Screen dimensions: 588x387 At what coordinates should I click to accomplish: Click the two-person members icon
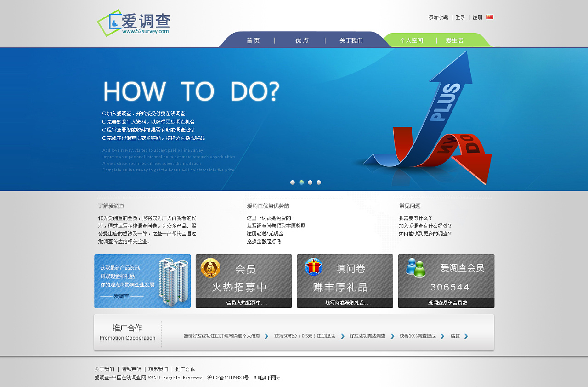click(416, 267)
